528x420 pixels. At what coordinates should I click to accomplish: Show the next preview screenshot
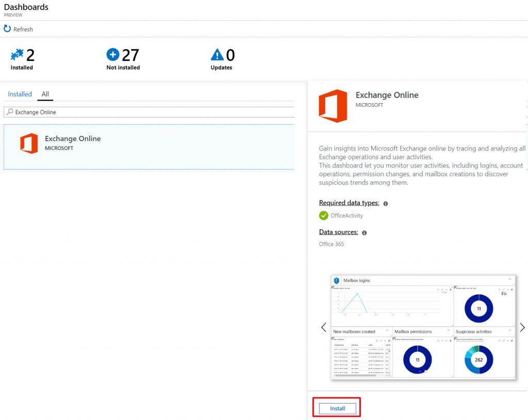click(x=522, y=327)
